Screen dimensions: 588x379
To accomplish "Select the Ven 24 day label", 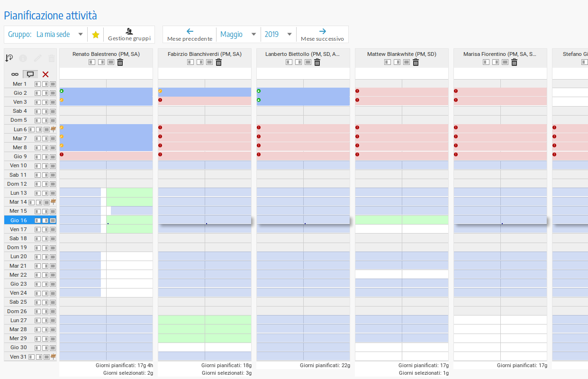I will [18, 293].
